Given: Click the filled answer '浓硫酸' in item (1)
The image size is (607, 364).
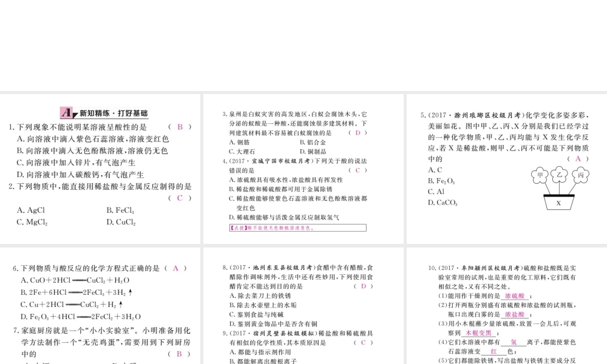Looking at the screenshot, I should pyautogui.click(x=515, y=295).
